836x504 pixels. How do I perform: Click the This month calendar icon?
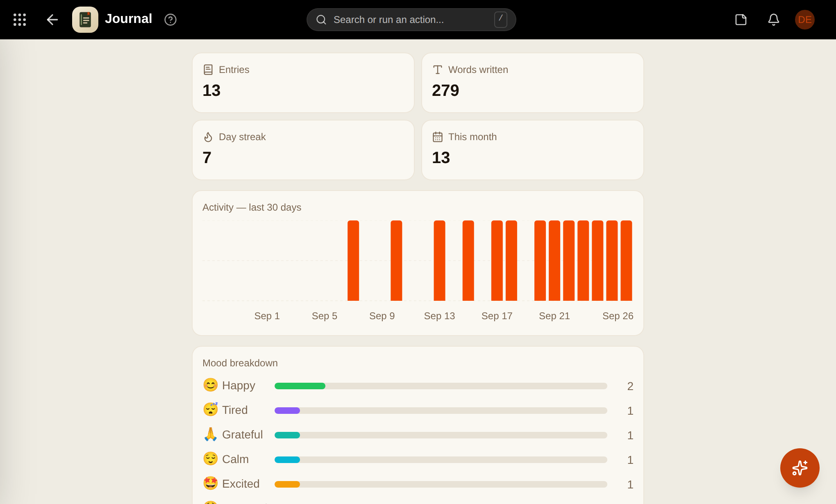click(438, 137)
